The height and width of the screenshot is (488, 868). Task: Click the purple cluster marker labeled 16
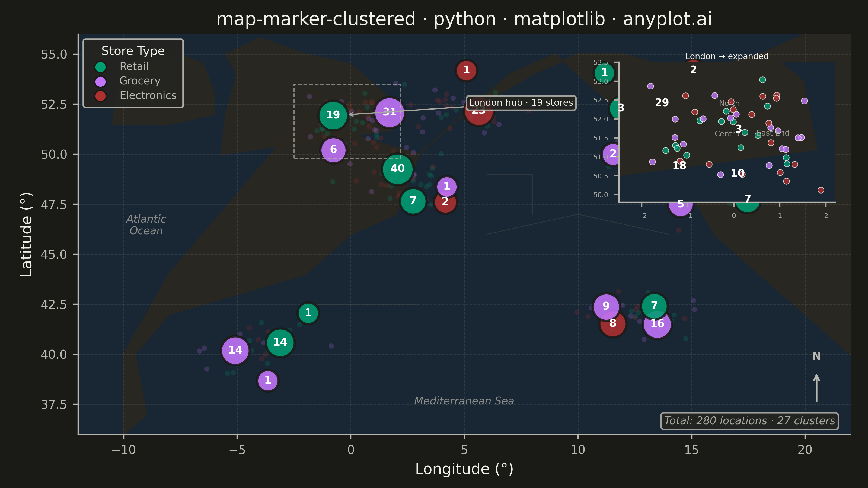click(x=657, y=324)
